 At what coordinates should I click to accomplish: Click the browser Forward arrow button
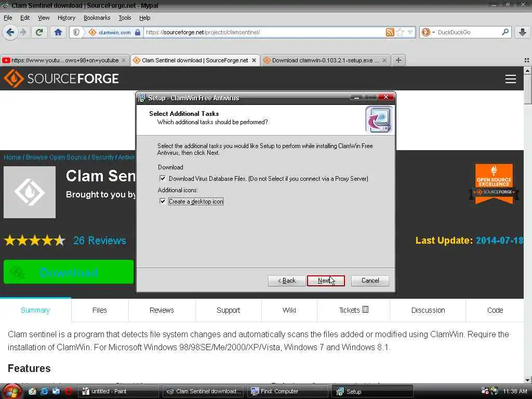23,32
